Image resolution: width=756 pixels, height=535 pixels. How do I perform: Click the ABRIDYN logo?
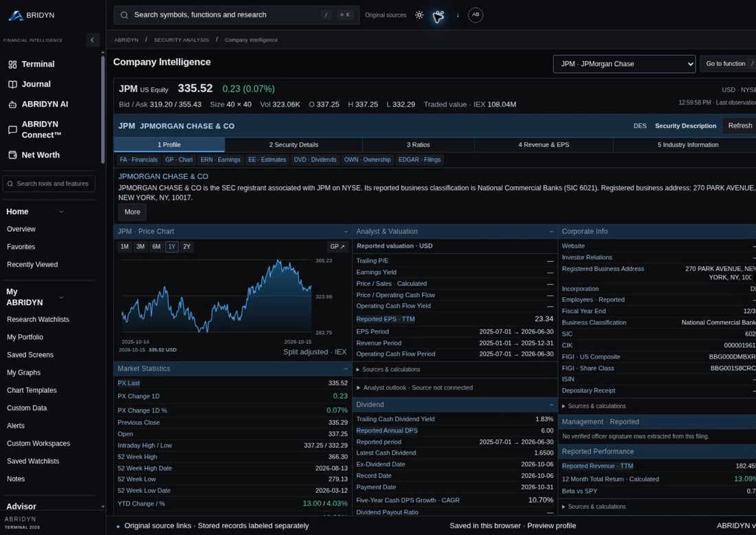[32, 15]
